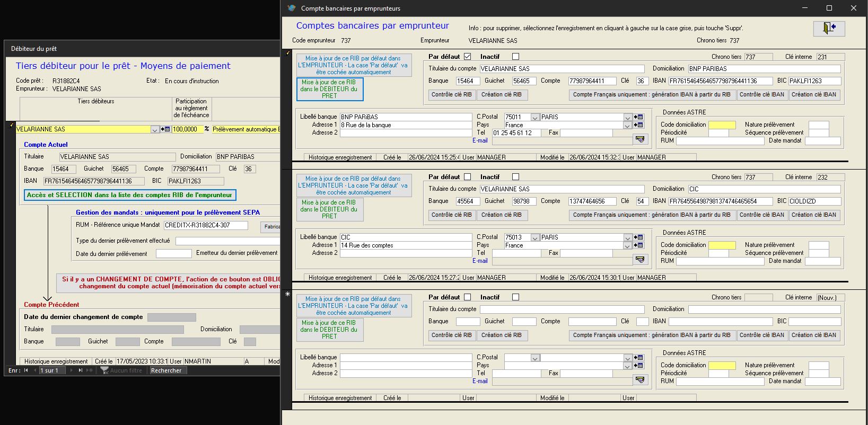Go to last record in Débiteur du prêt navigation
868x425 pixels.
point(81,370)
